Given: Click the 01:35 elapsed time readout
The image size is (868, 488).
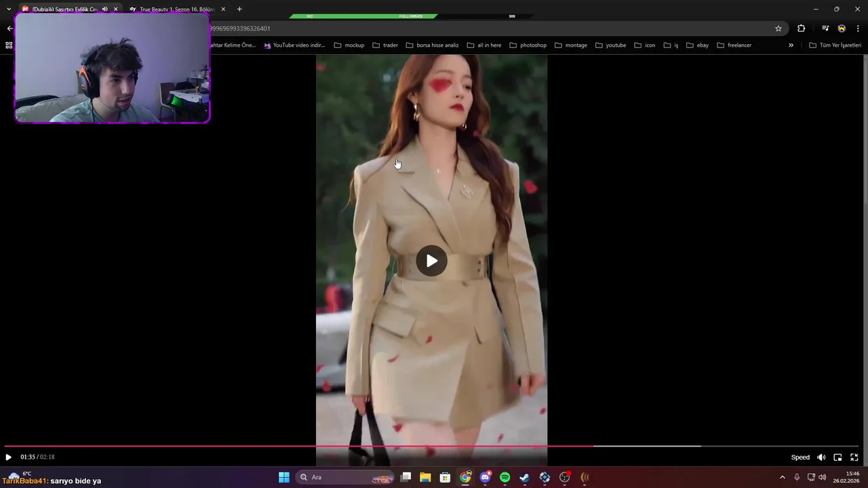Looking at the screenshot, I should 27,457.
